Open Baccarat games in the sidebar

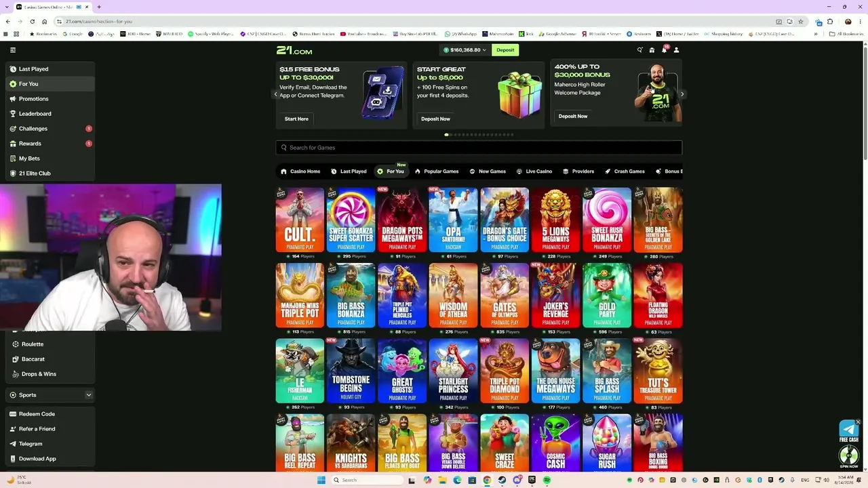click(50, 359)
